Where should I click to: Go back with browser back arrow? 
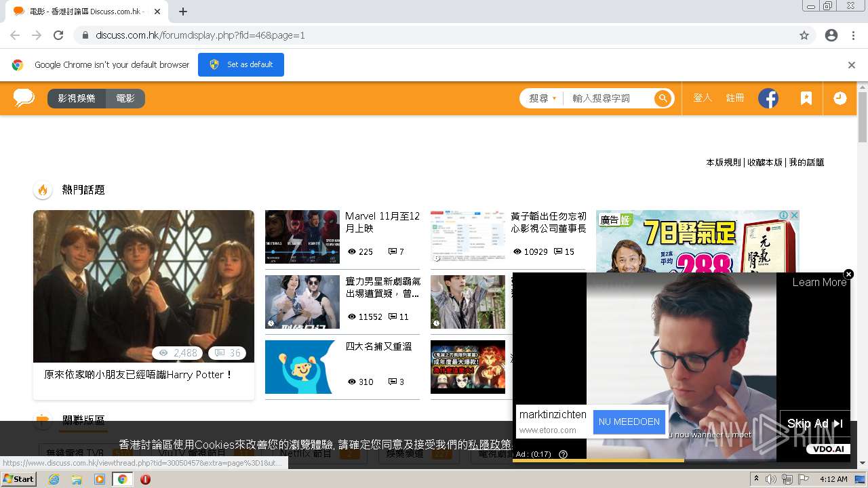[x=15, y=35]
